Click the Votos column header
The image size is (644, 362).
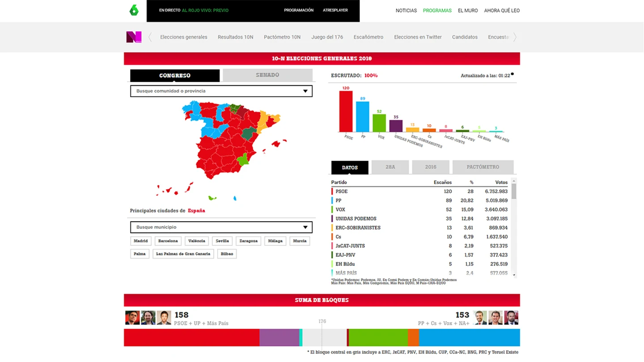(x=501, y=182)
